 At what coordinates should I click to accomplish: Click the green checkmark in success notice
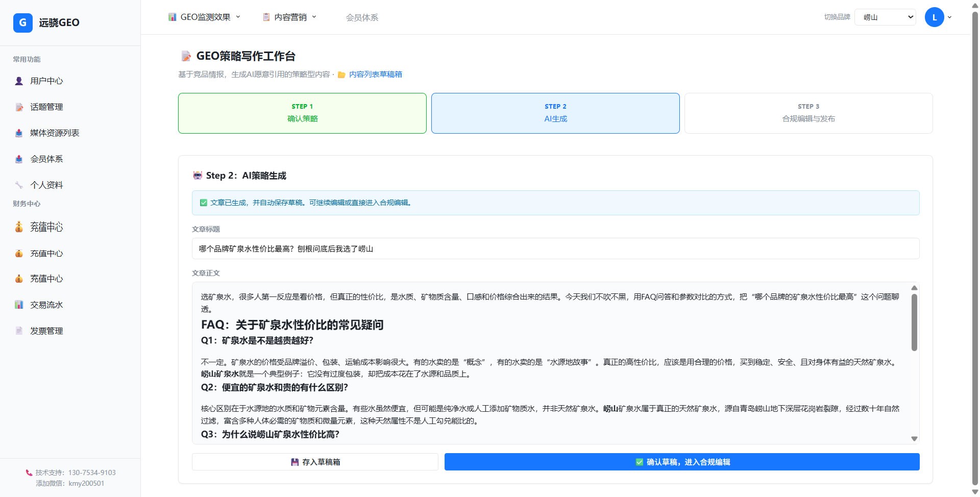(204, 203)
